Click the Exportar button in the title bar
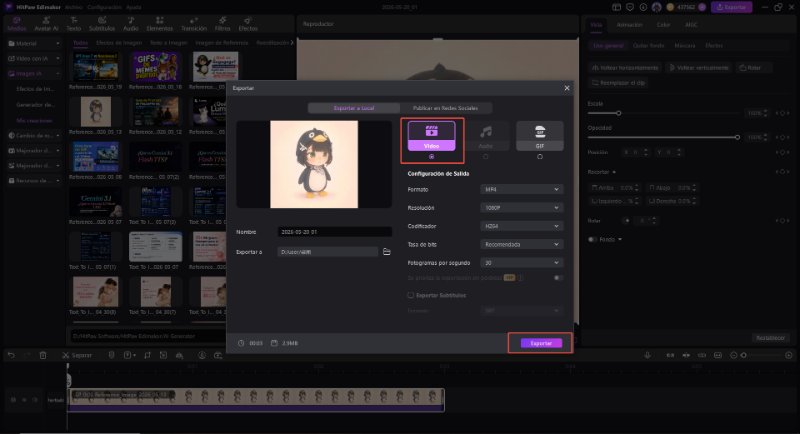This screenshot has width=800, height=434. [732, 7]
